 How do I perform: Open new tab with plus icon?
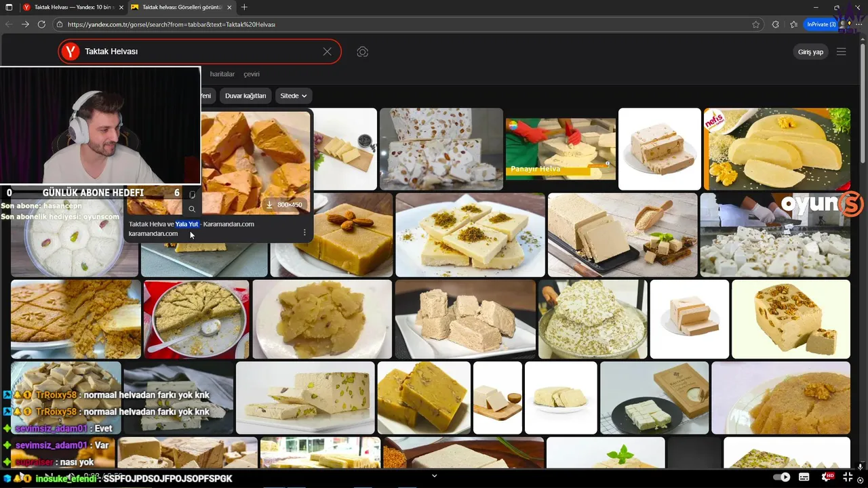[x=244, y=7]
